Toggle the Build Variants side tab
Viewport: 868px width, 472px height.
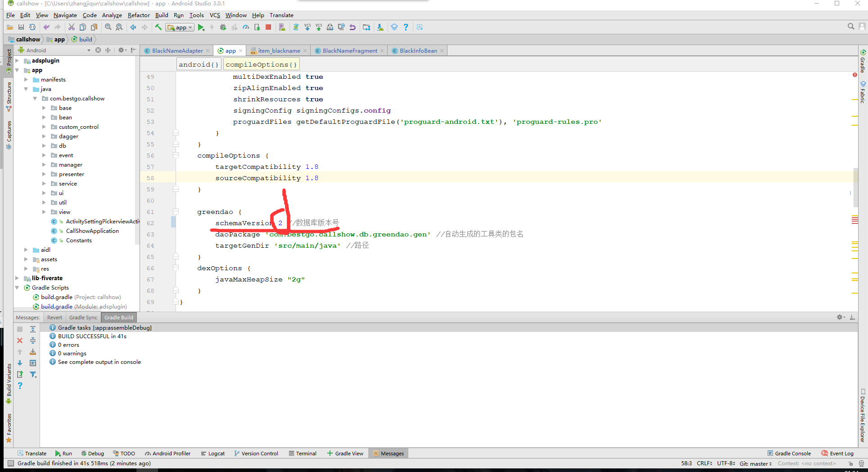point(9,383)
